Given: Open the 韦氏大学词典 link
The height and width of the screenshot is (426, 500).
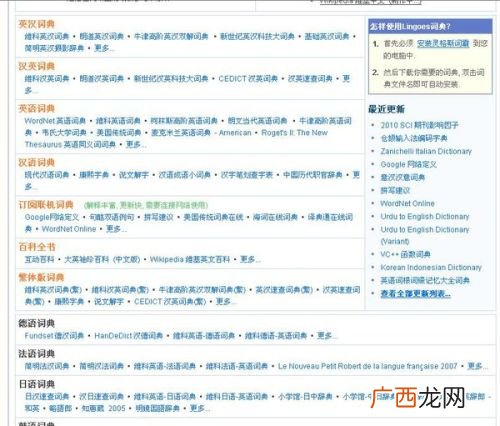Looking at the screenshot, I should (x=64, y=133).
